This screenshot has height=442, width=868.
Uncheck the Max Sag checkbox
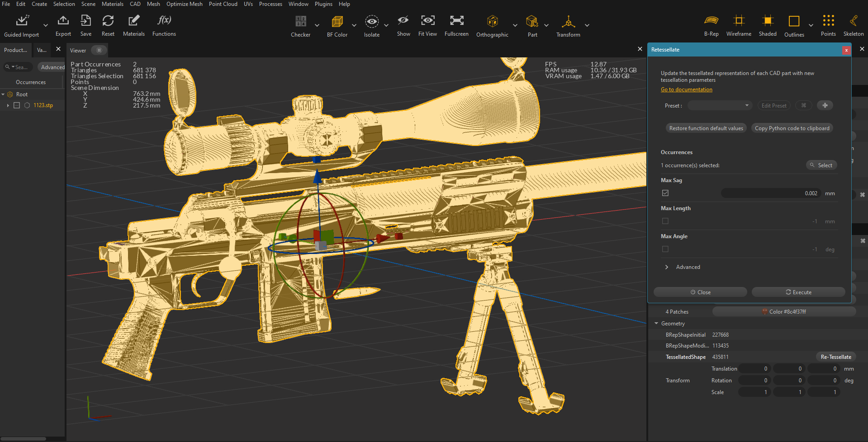665,193
